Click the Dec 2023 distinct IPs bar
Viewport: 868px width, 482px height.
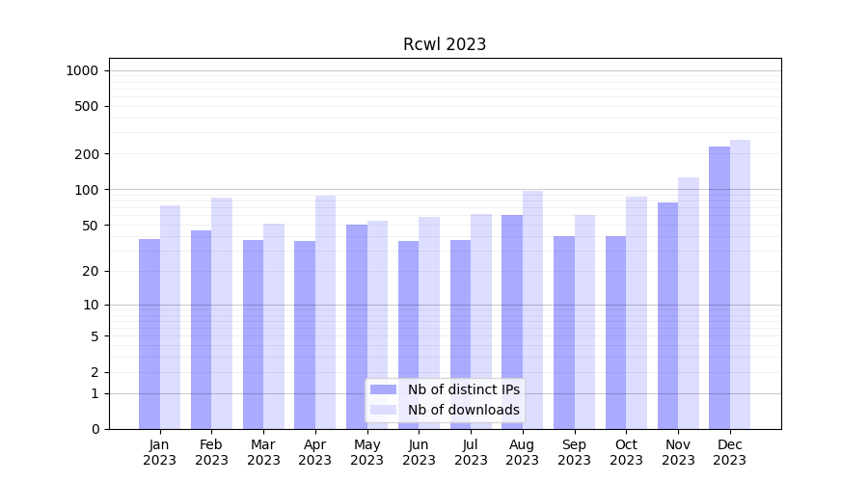point(719,287)
